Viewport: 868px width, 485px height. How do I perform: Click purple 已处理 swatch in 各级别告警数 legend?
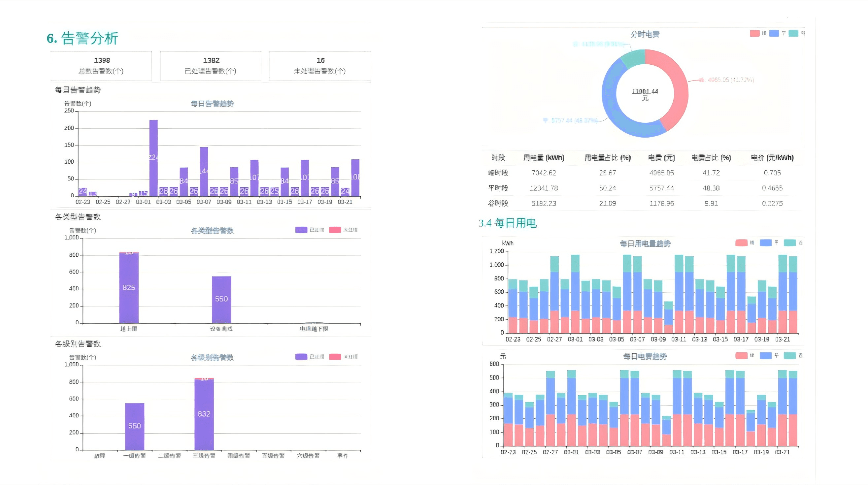301,357
